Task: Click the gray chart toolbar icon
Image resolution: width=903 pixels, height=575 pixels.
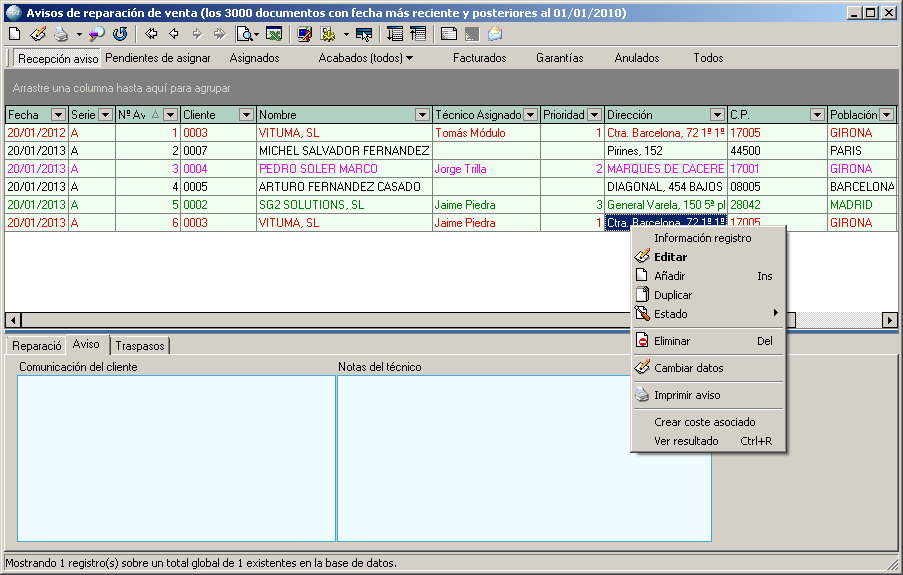Action: [x=472, y=34]
